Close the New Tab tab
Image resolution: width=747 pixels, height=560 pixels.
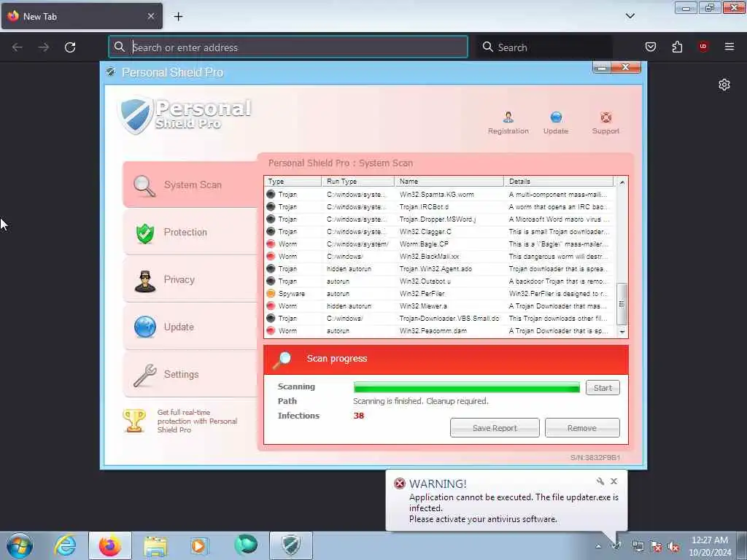[150, 16]
